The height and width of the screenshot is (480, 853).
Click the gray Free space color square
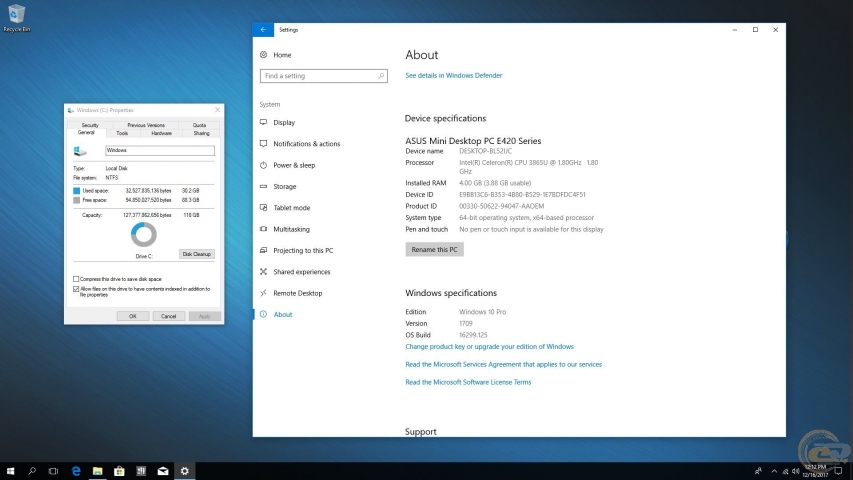tap(77, 200)
